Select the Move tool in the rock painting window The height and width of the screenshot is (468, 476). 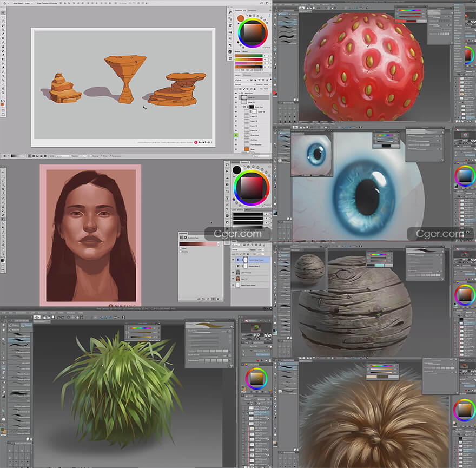coord(3,12)
